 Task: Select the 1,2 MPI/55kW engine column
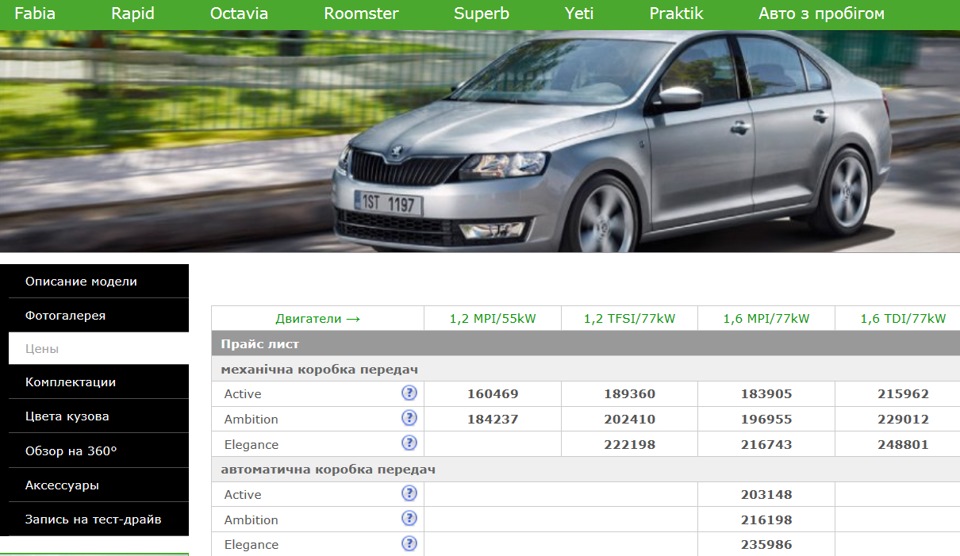click(493, 318)
